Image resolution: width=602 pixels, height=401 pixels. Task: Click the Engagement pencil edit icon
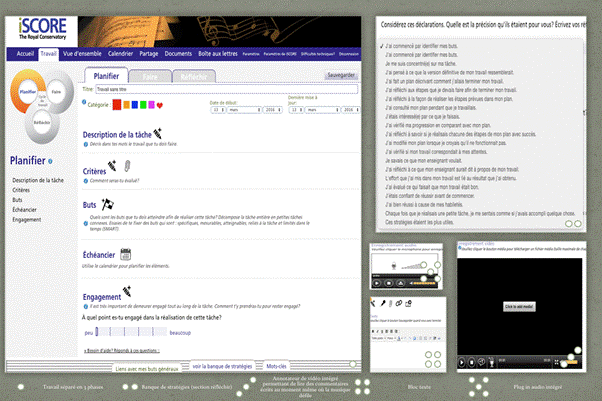click(127, 291)
